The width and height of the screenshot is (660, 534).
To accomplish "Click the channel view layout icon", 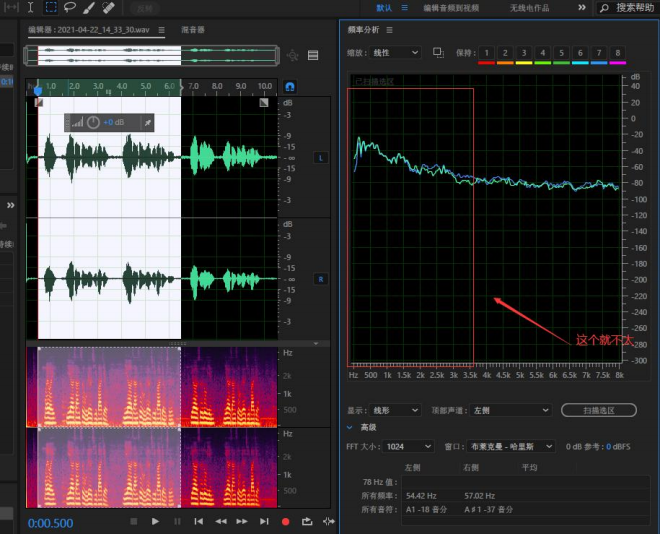I will tap(313, 55).
